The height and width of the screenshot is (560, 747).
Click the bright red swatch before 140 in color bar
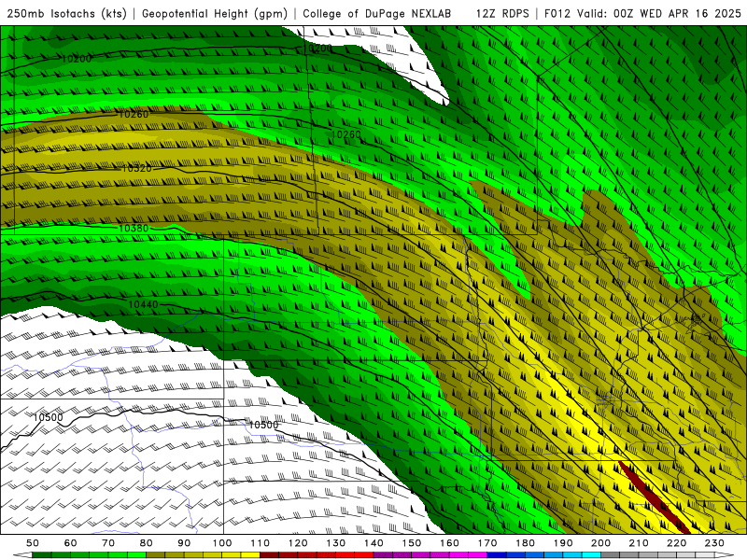[364, 554]
